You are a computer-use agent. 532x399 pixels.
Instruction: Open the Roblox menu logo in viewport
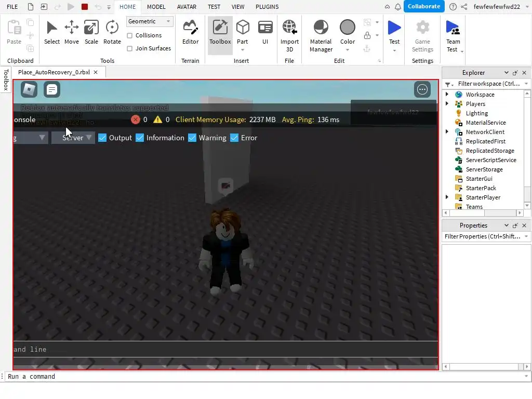[x=29, y=89]
